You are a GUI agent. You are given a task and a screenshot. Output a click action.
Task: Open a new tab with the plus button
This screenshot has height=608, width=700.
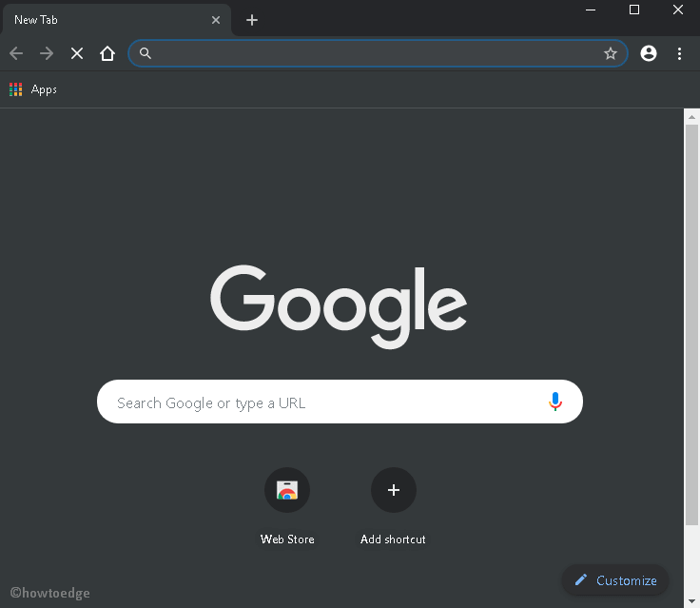pos(252,20)
